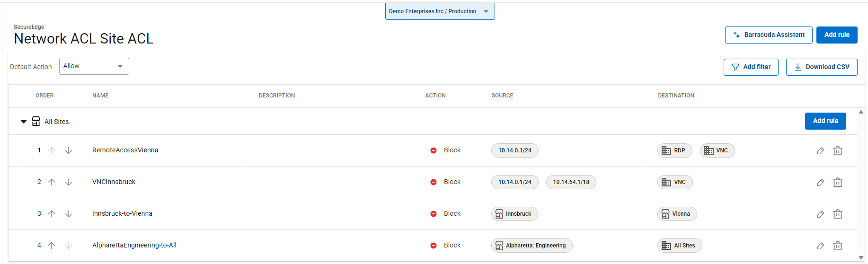Delete the VNCInnsbruck rule with trash icon

point(837,182)
